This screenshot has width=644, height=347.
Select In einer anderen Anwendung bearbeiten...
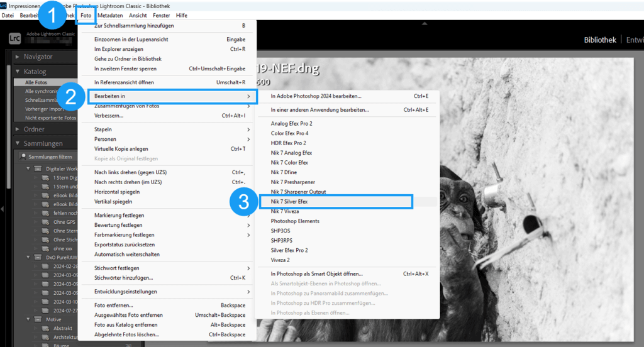click(348, 110)
